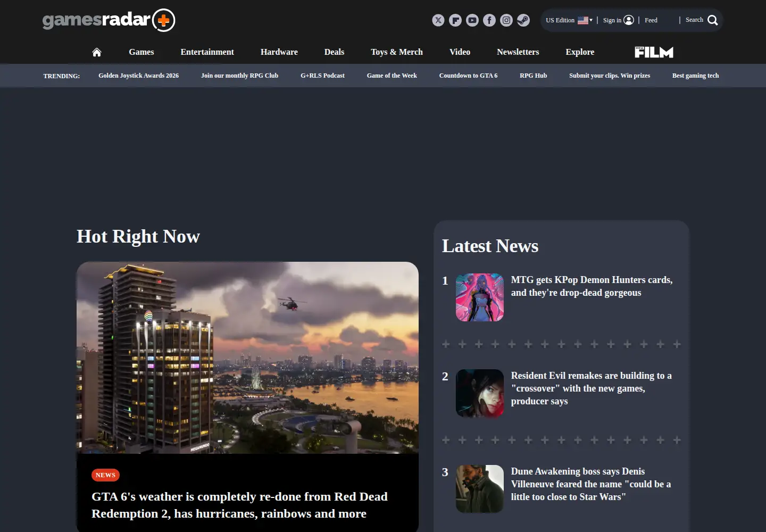Open the Flipboard social icon
Screen dimensions: 766x532
pyautogui.click(x=455, y=20)
